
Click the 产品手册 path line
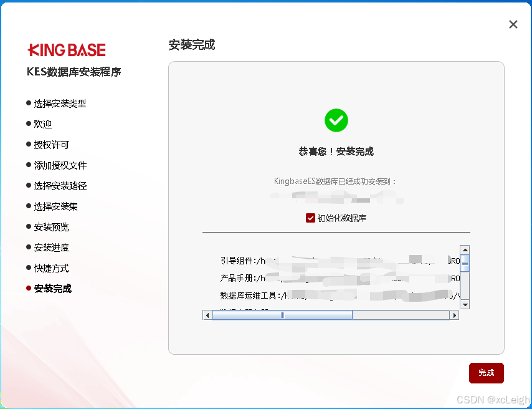click(340, 278)
